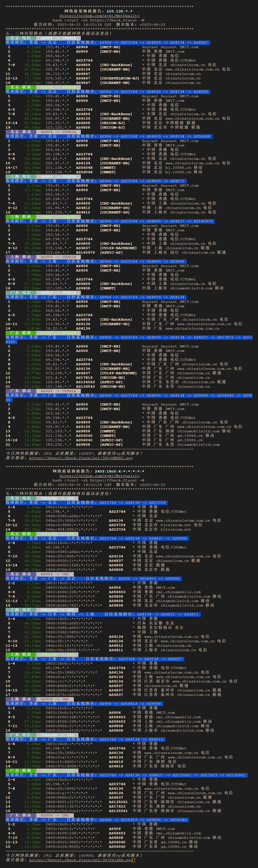This screenshot has width=258, height=868.
Task: Click latency value '77.70ms'
Action: [x=33, y=78]
